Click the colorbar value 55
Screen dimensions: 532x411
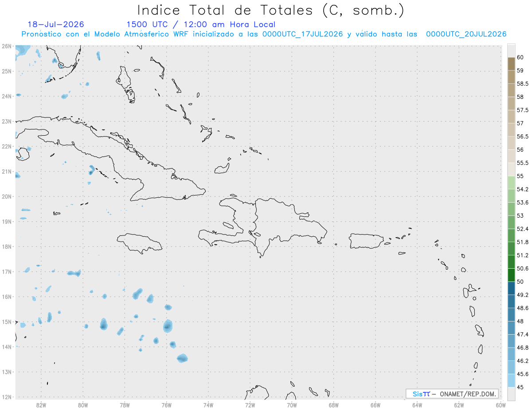tap(520, 176)
